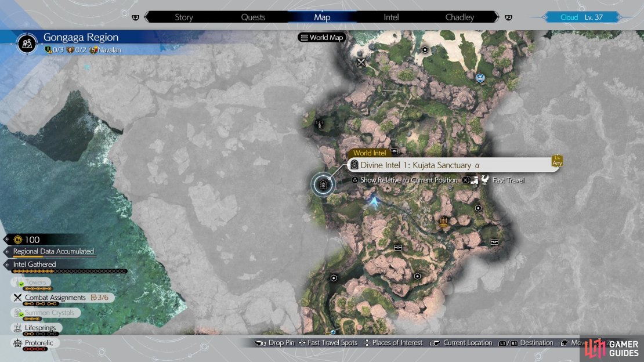This screenshot has height=362, width=644.
Task: Toggle the Towers filter
Action: (x=31, y=283)
